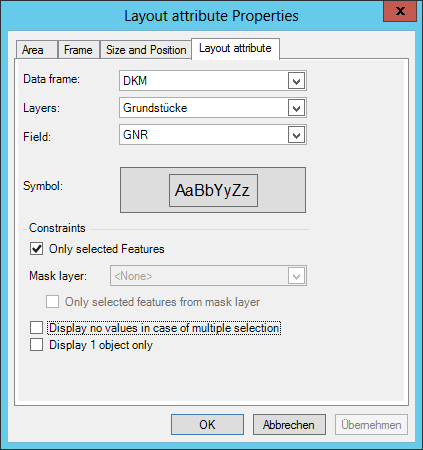This screenshot has width=423, height=450.
Task: Click the DKM text in Data frame box
Action: (135, 81)
